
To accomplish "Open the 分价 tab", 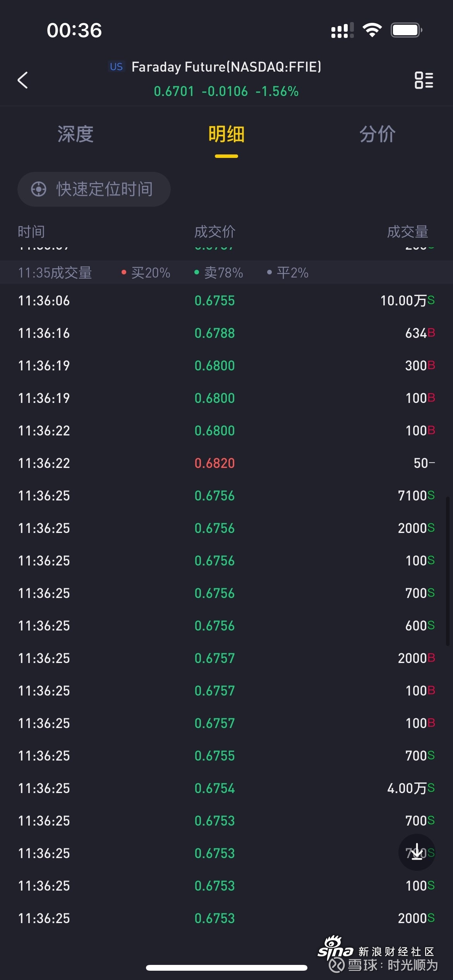I will click(x=377, y=134).
